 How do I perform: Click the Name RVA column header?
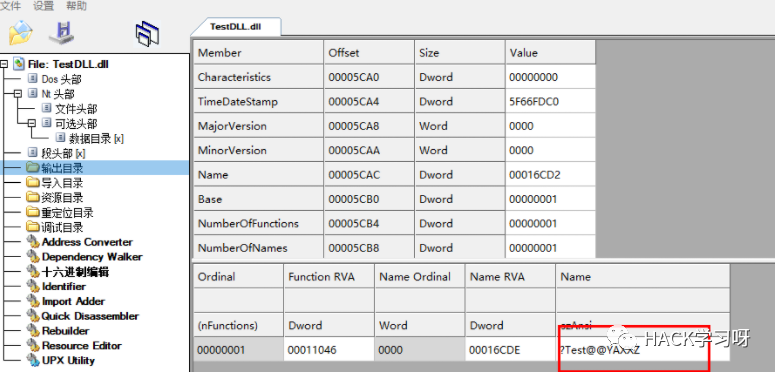click(510, 277)
